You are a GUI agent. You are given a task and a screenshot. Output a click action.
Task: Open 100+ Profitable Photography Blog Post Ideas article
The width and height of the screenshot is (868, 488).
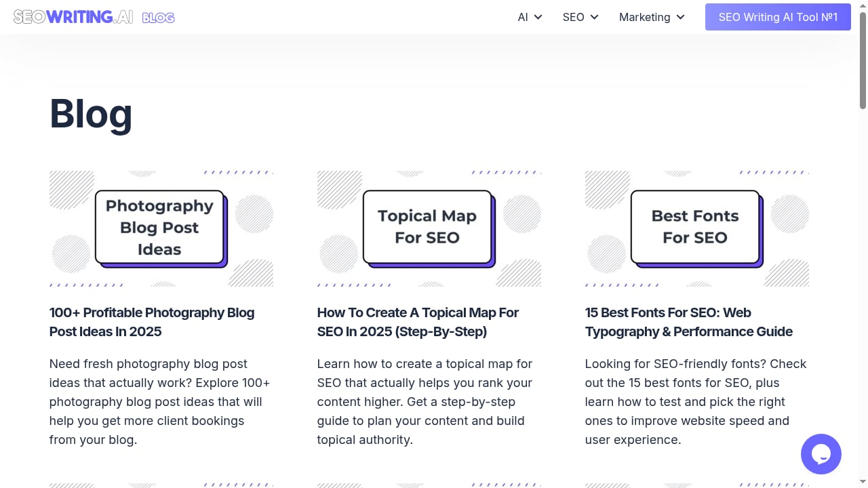coord(152,322)
